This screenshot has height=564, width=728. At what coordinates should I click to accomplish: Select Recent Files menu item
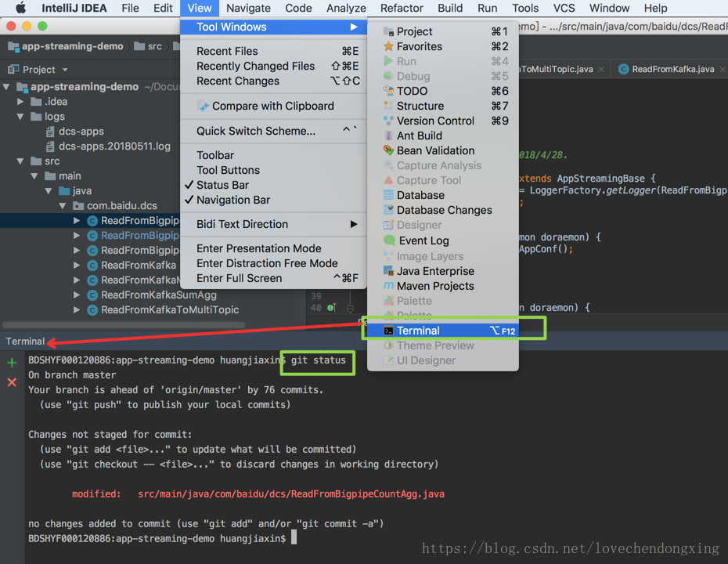pos(273,51)
